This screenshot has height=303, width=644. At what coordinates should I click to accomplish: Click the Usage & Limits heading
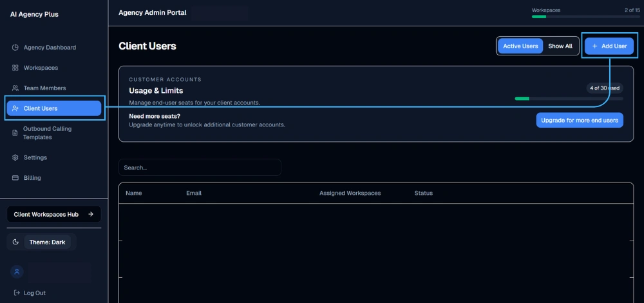click(x=156, y=90)
